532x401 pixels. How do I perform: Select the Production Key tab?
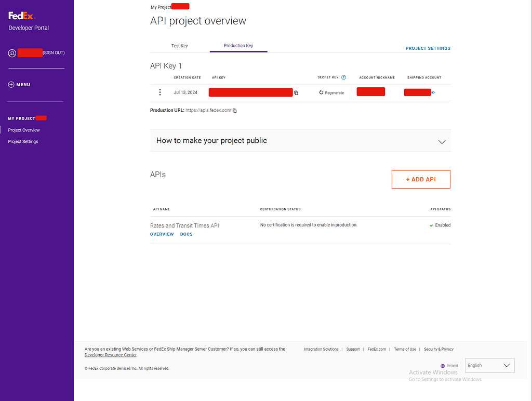point(238,46)
